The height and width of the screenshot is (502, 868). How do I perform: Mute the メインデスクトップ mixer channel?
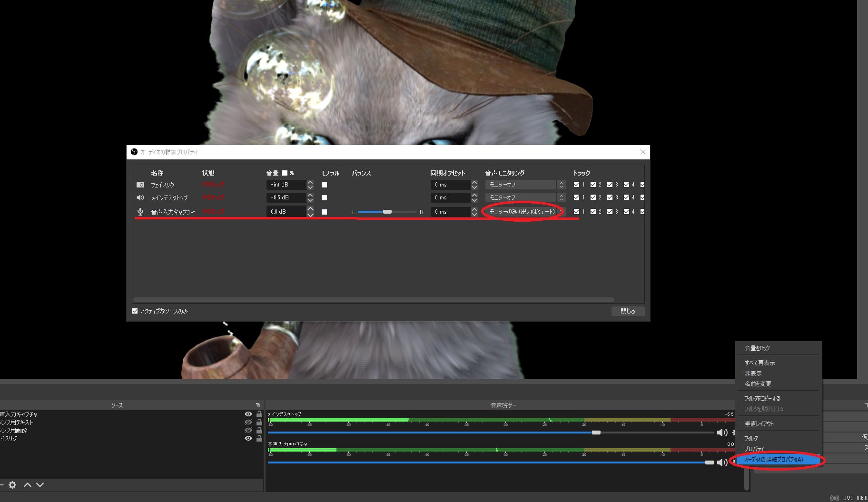click(722, 433)
